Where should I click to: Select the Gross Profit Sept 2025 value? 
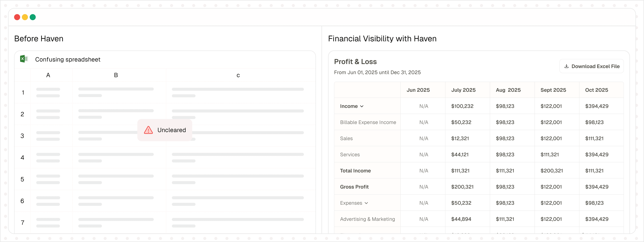point(551,187)
